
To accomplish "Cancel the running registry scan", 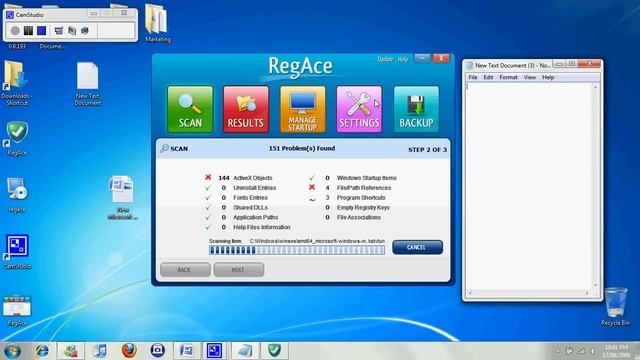I will pos(417,247).
